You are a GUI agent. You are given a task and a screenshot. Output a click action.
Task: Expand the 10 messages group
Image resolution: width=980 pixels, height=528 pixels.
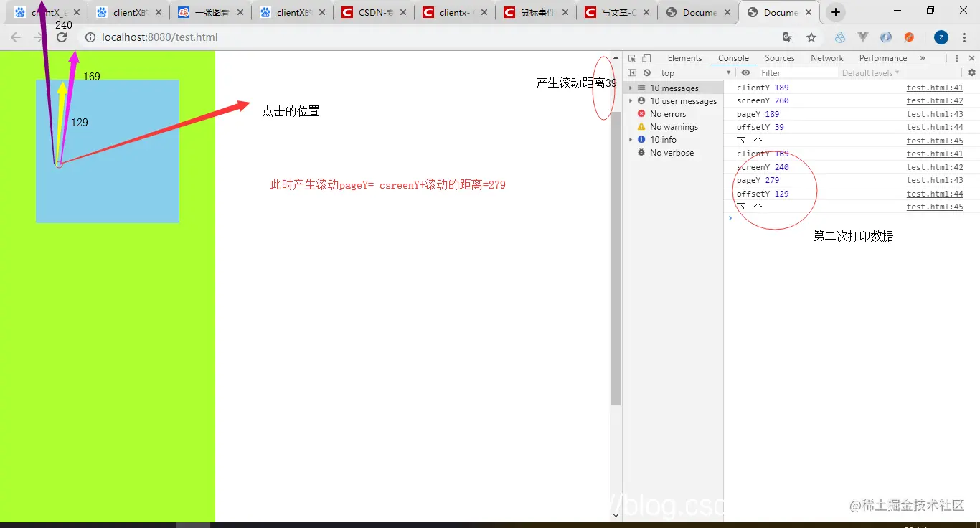pyautogui.click(x=631, y=88)
